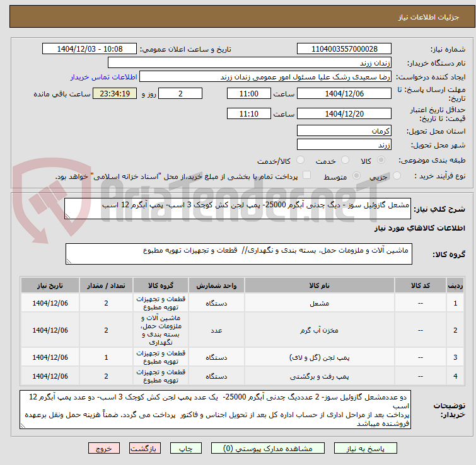Click the نام کالا column header

point(320,285)
